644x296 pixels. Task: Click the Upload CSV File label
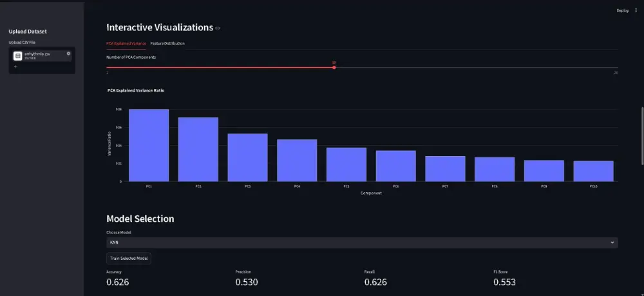(x=23, y=43)
